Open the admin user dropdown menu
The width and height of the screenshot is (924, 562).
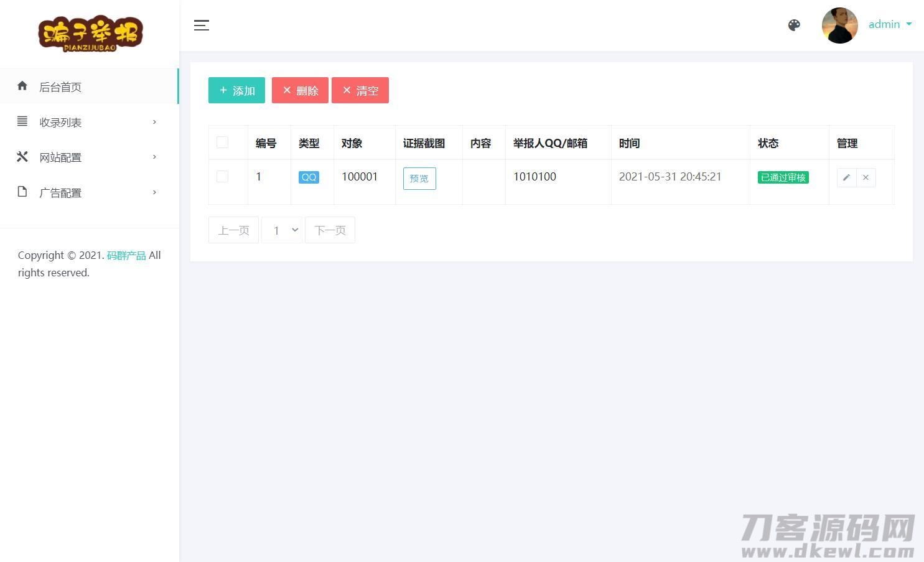[x=890, y=24]
